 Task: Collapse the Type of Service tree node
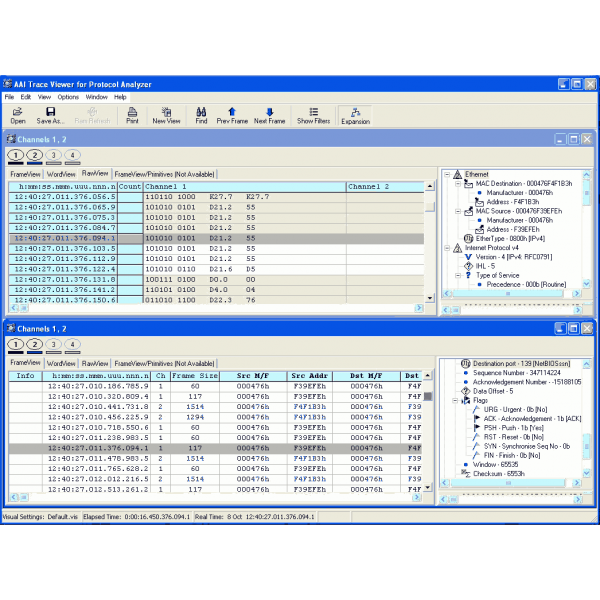click(x=458, y=276)
